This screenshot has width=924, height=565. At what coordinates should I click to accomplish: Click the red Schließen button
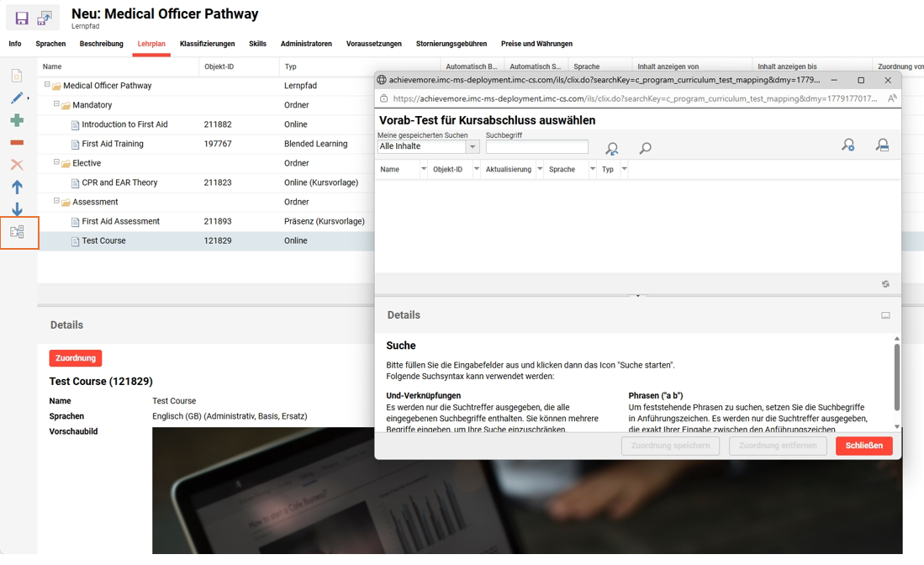[x=864, y=446]
